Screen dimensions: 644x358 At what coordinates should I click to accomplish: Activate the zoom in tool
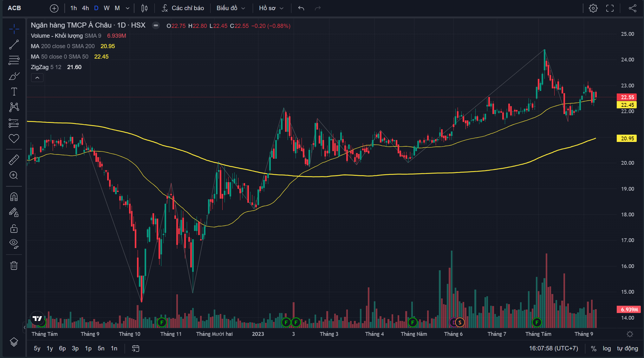point(14,175)
